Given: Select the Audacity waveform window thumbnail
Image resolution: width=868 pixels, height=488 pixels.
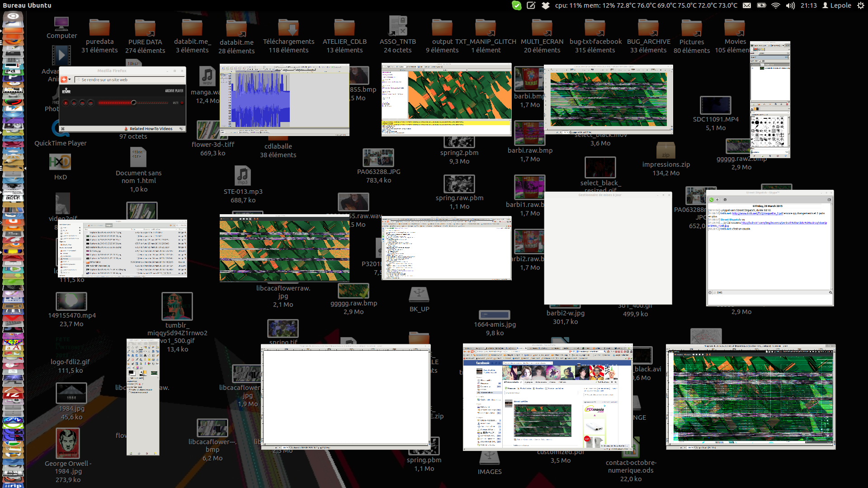Looking at the screenshot, I should click(284, 99).
